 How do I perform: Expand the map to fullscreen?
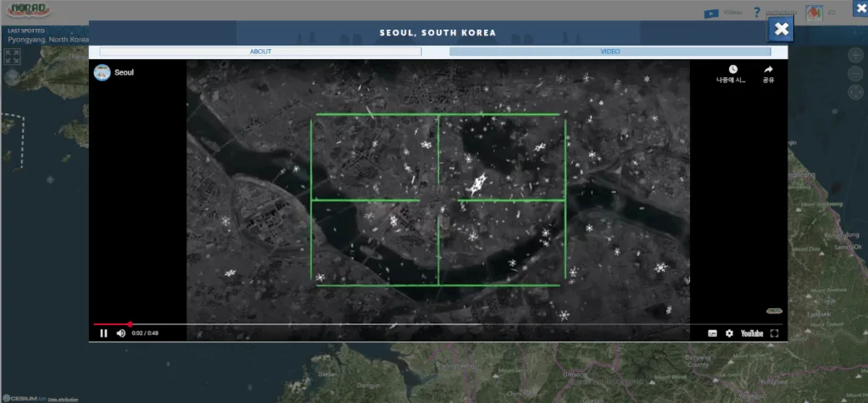pyautogui.click(x=12, y=57)
